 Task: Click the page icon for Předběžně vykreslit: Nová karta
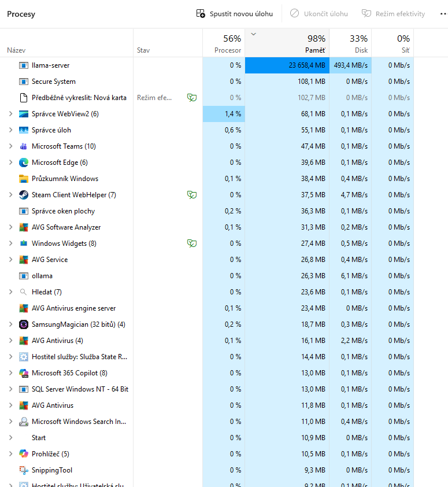pos(24,98)
